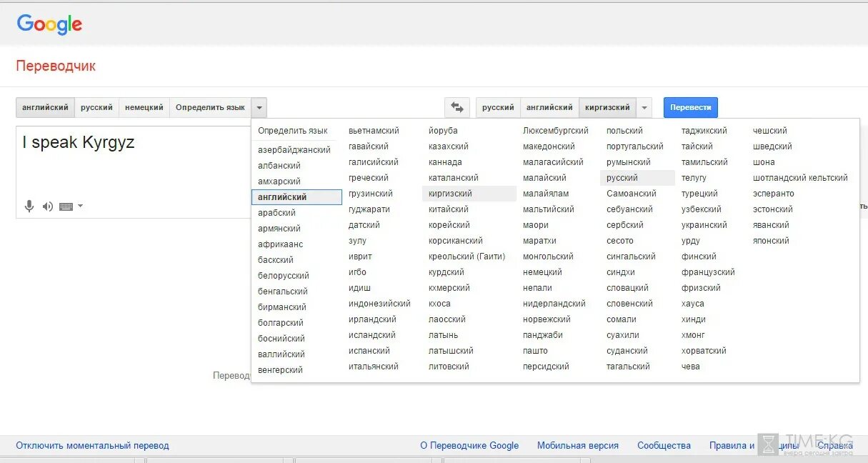Pick тагальский from the language list
Screen dimensions: 868x463
coord(628,367)
